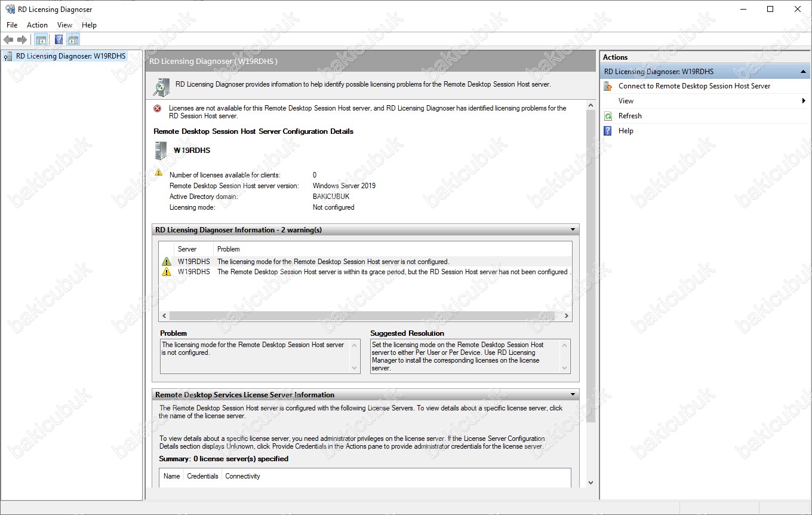The image size is (812, 515).
Task: Toggle the Show/Hide Action Pane toolbar icon
Action: 73,40
